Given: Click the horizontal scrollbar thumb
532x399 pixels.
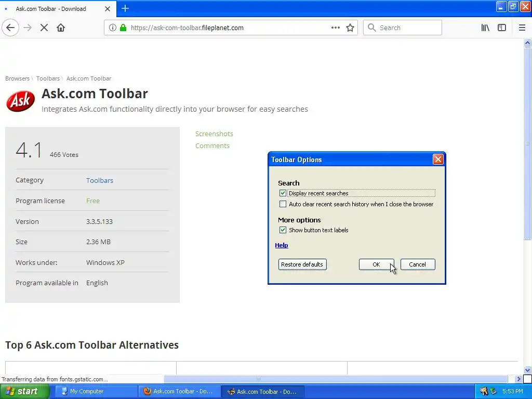Looking at the screenshot, I should point(336,379).
